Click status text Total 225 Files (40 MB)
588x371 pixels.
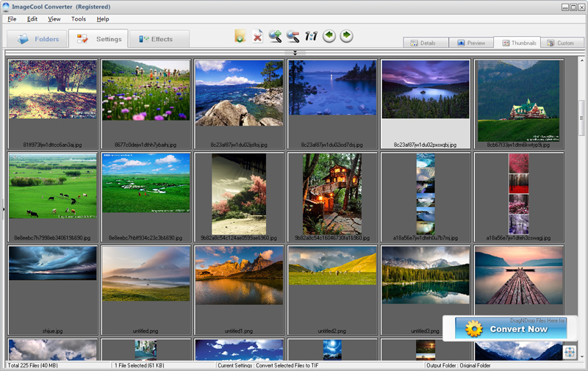pos(32,365)
